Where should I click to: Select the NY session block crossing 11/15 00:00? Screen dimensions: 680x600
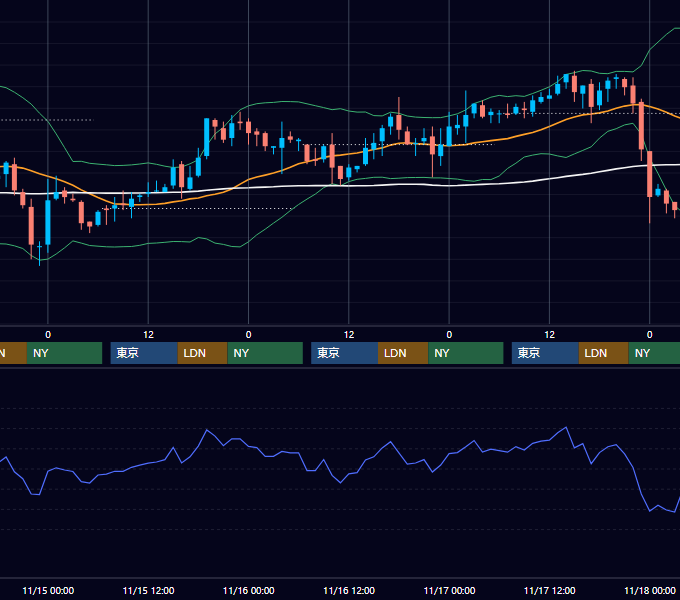pos(64,353)
